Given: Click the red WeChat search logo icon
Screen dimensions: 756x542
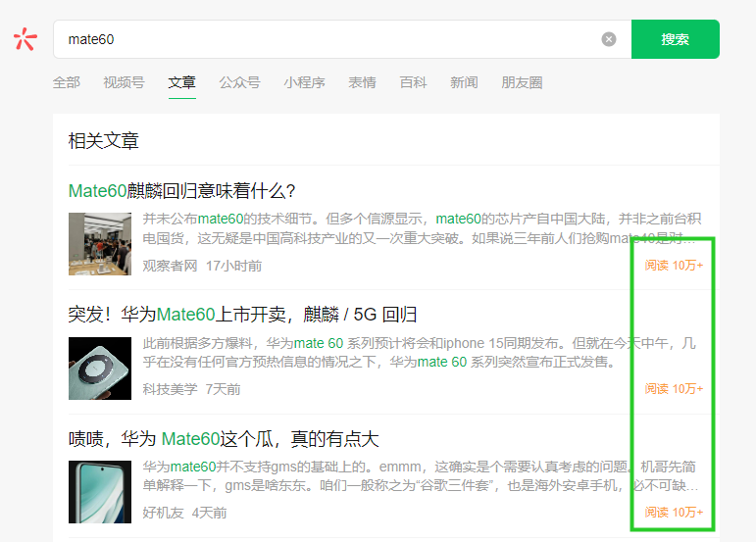Looking at the screenshot, I should click(x=25, y=39).
